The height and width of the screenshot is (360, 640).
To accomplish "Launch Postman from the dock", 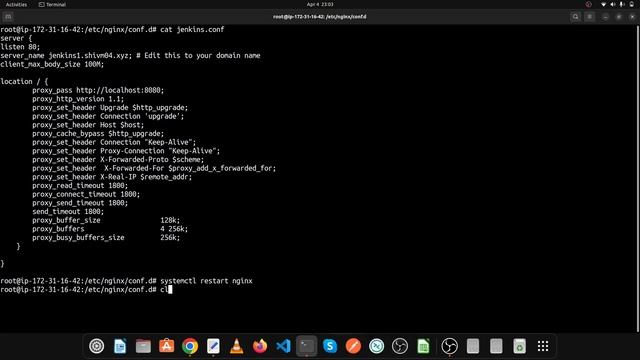I will (353, 346).
